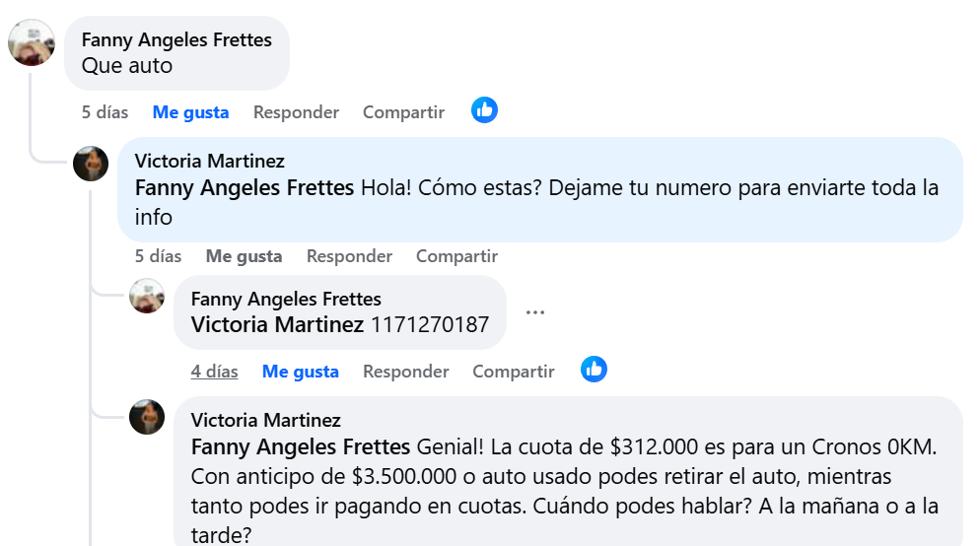Click Fanny Angeles Frettes' top comment avatar
Image resolution: width=980 pixels, height=546 pixels.
coord(32,42)
